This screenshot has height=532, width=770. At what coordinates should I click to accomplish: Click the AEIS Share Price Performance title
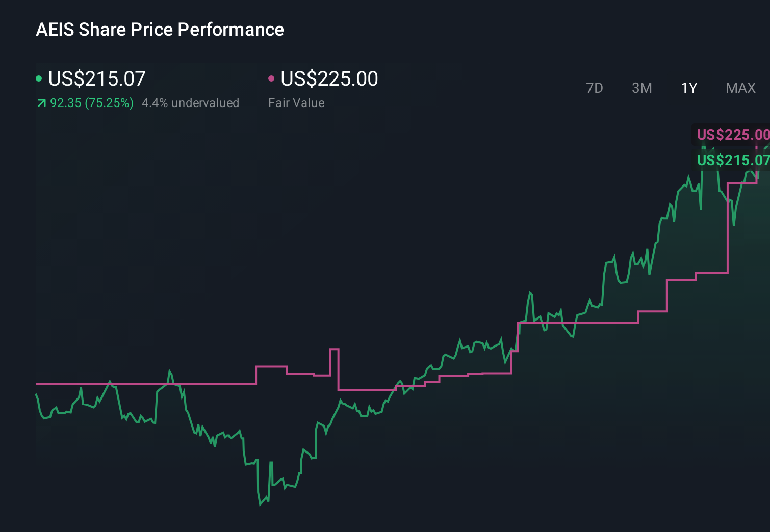[x=160, y=29]
